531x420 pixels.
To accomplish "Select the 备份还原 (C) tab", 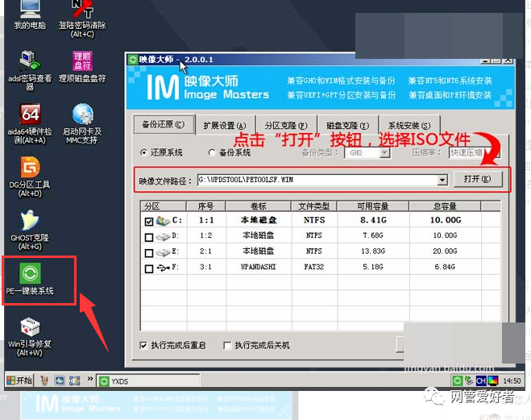I will (x=164, y=125).
